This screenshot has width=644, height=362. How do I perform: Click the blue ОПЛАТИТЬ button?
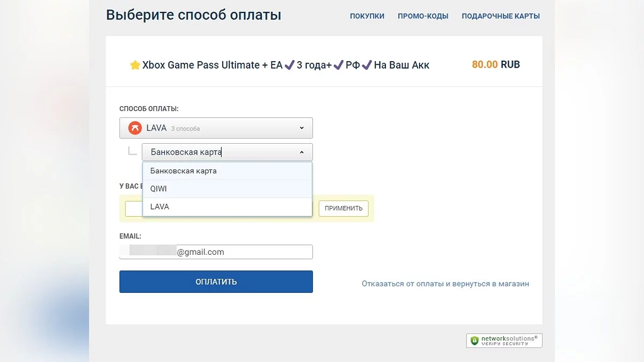216,282
